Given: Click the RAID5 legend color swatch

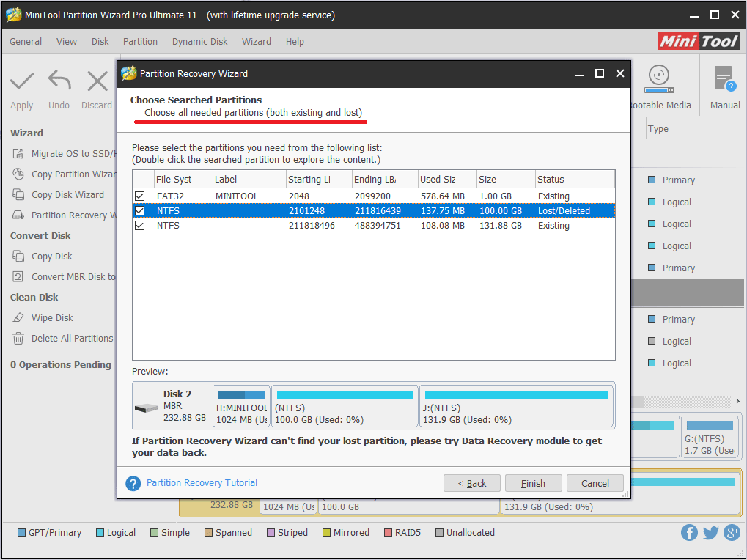Looking at the screenshot, I should pos(388,532).
